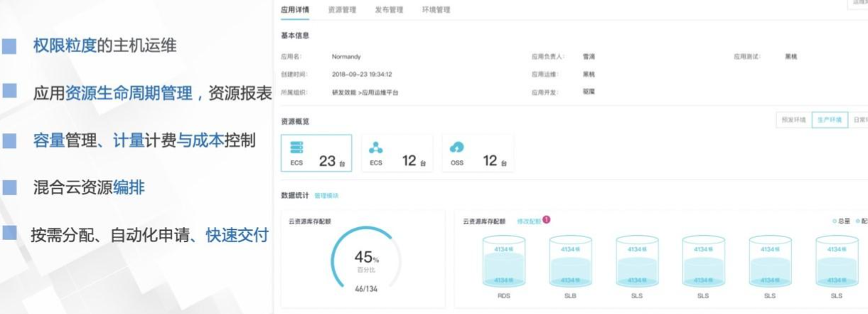Click the 46/134 quota value
The height and width of the screenshot is (314, 868).
pos(367,288)
